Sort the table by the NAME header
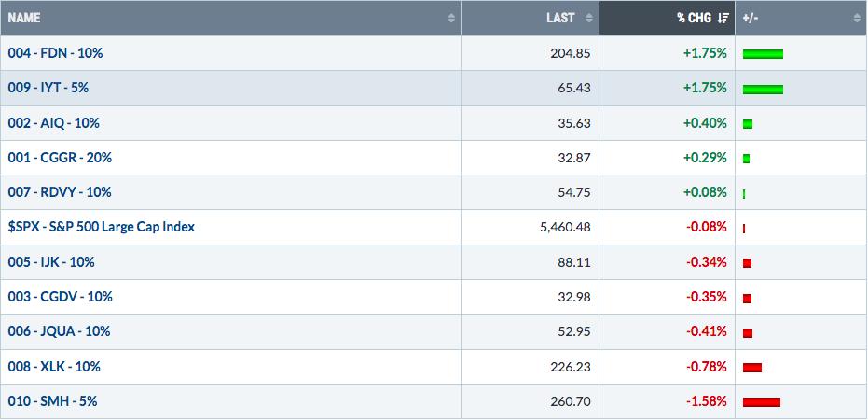This screenshot has width=868, height=420. (24, 18)
